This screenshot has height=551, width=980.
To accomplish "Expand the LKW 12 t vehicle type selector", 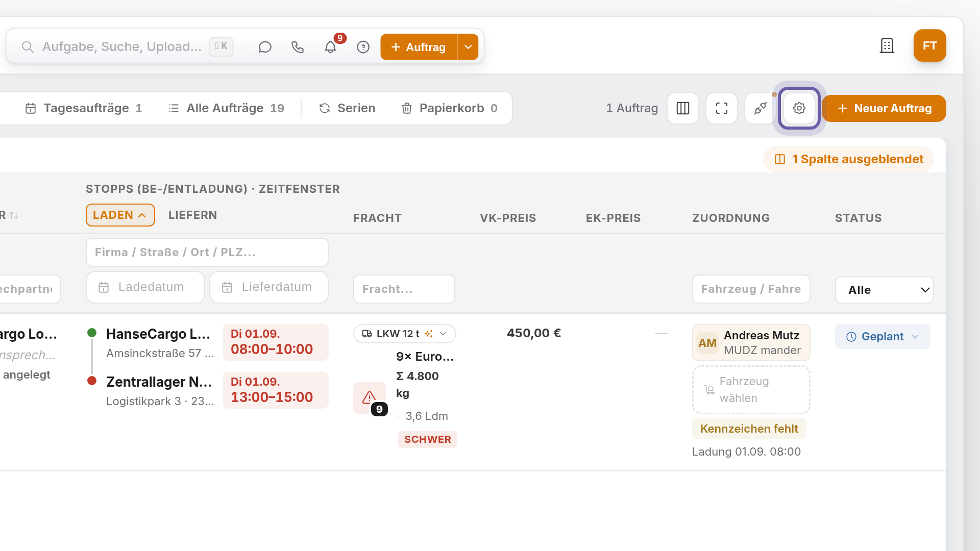I will (404, 334).
